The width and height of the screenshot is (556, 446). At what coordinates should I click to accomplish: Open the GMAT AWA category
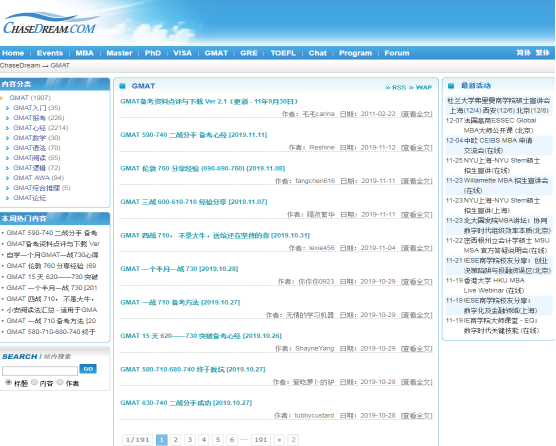pyautogui.click(x=38, y=178)
